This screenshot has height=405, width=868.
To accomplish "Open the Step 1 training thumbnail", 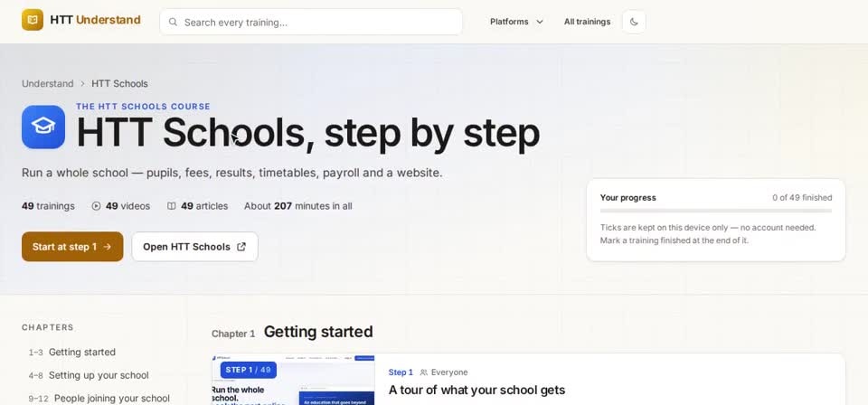I will [293, 380].
